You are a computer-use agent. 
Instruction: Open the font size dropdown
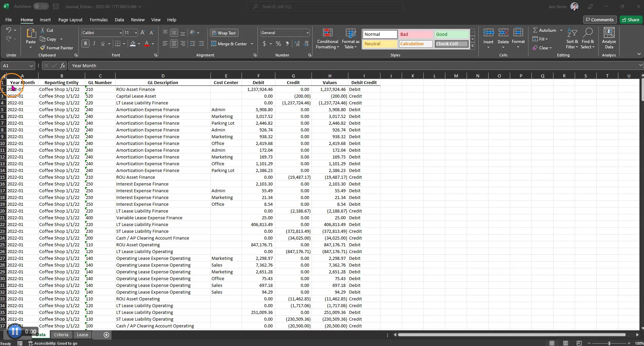[x=136, y=33]
